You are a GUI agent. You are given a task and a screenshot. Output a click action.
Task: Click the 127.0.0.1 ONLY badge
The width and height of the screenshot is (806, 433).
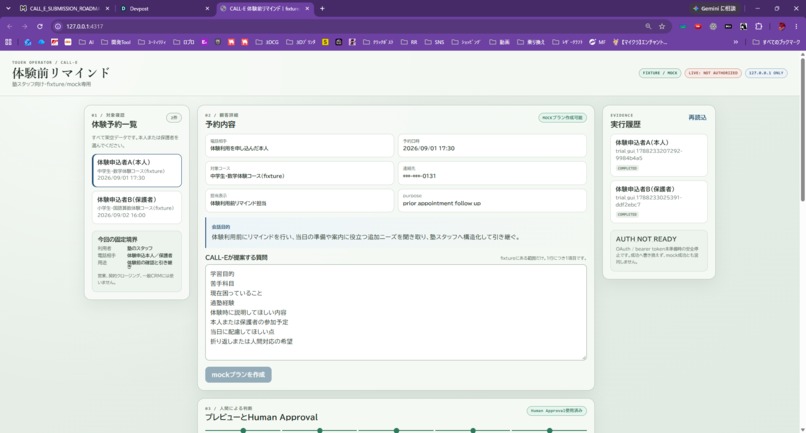point(766,73)
